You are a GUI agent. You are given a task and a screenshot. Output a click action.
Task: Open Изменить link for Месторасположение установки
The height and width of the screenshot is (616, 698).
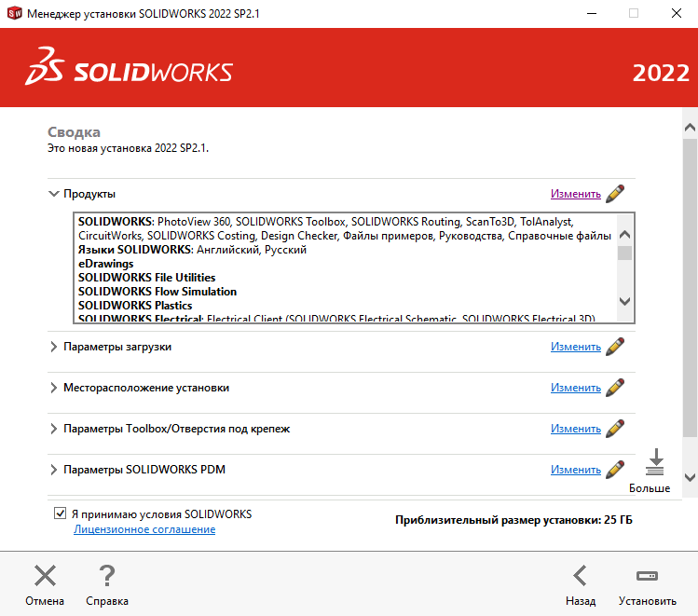coord(576,388)
